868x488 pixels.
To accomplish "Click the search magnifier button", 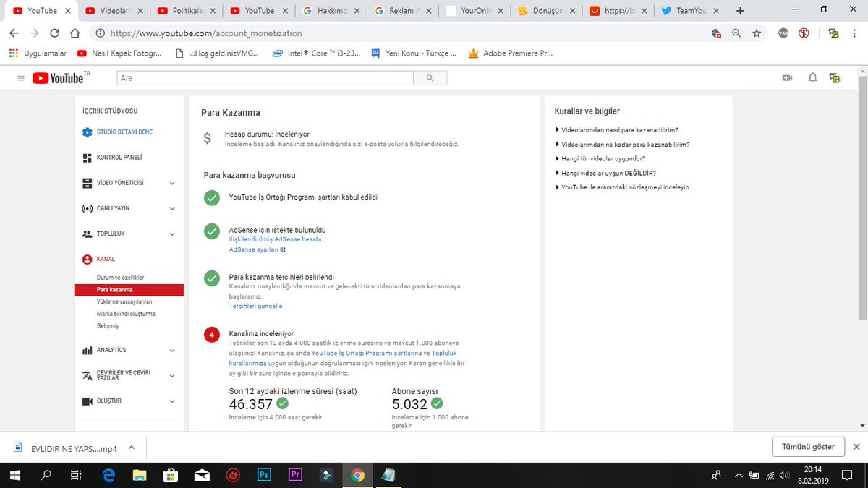I will click(430, 78).
